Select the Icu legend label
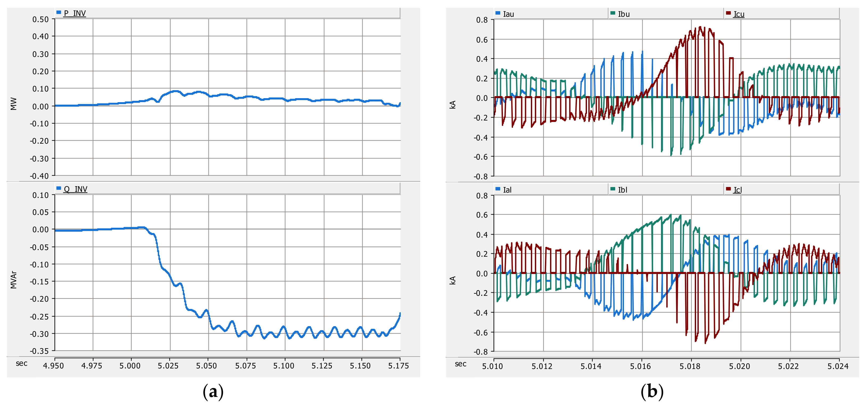The height and width of the screenshot is (411, 868). 739,14
